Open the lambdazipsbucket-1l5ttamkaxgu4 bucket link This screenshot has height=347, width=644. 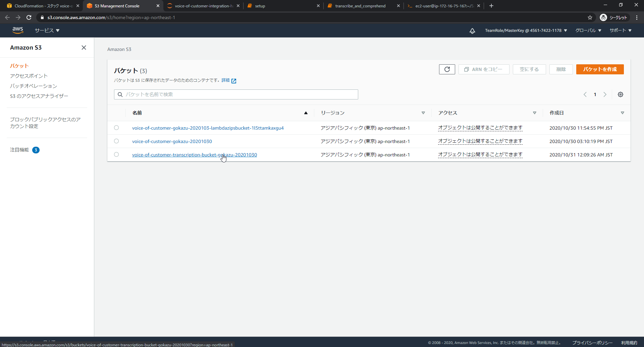pyautogui.click(x=208, y=128)
